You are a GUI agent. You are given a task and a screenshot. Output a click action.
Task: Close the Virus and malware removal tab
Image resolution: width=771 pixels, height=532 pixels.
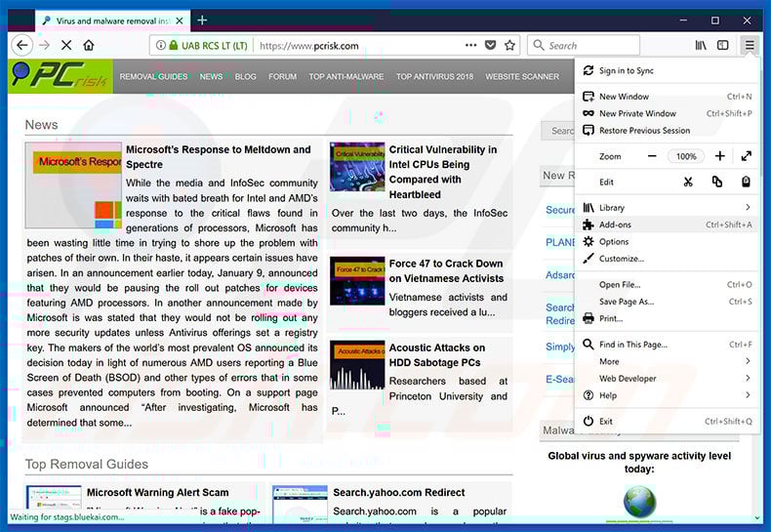(180, 20)
